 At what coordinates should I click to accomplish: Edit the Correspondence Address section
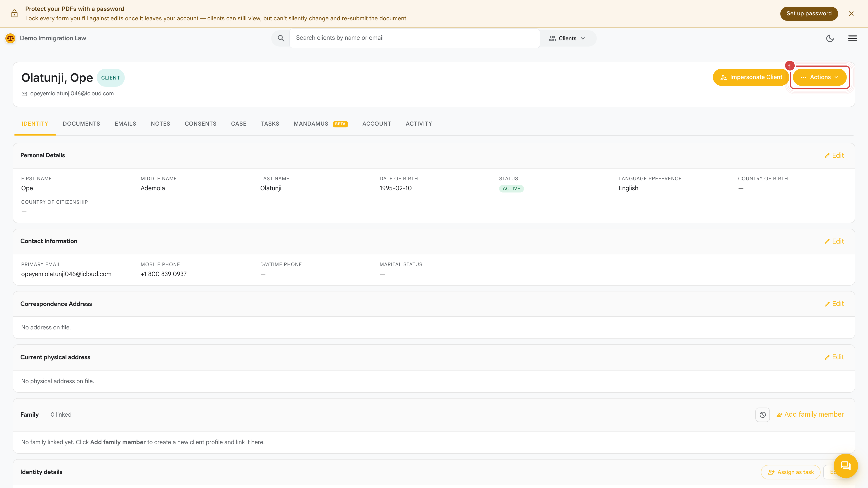click(834, 304)
